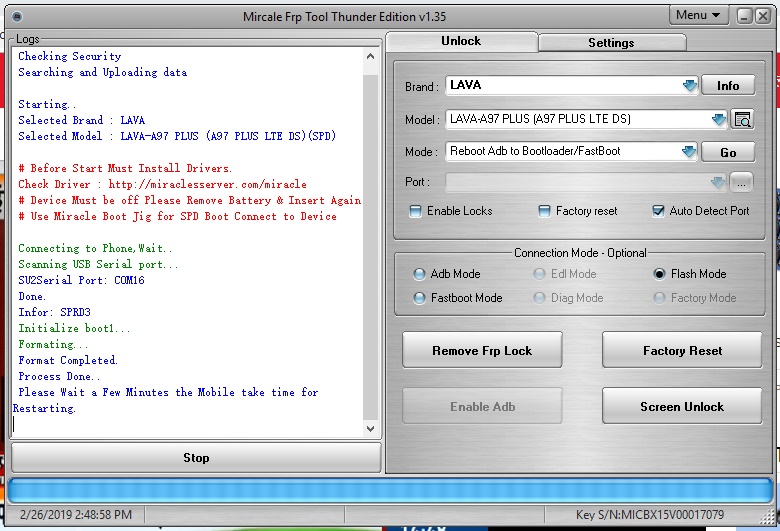Click the date and time in the status bar
This screenshot has width=780, height=531.
[76, 515]
